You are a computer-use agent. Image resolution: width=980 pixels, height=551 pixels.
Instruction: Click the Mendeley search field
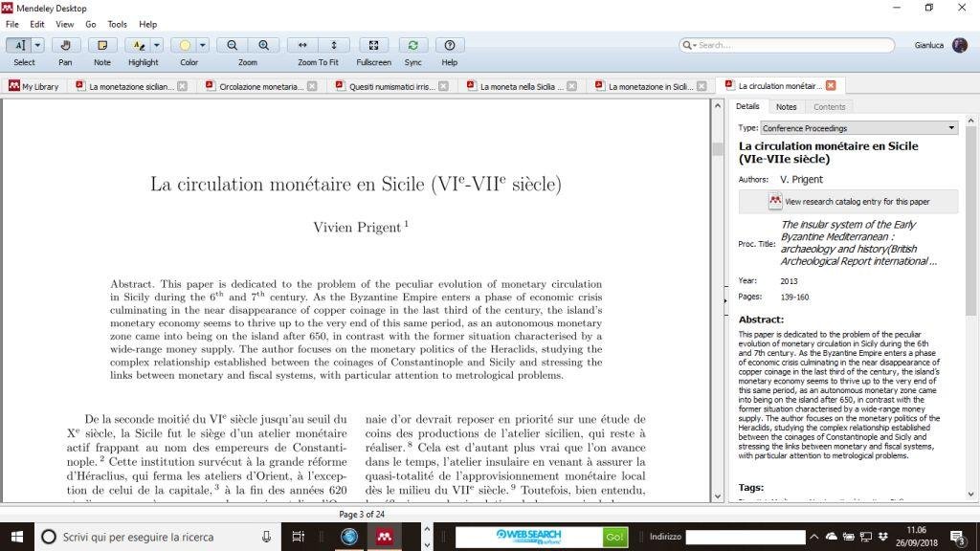[785, 45]
